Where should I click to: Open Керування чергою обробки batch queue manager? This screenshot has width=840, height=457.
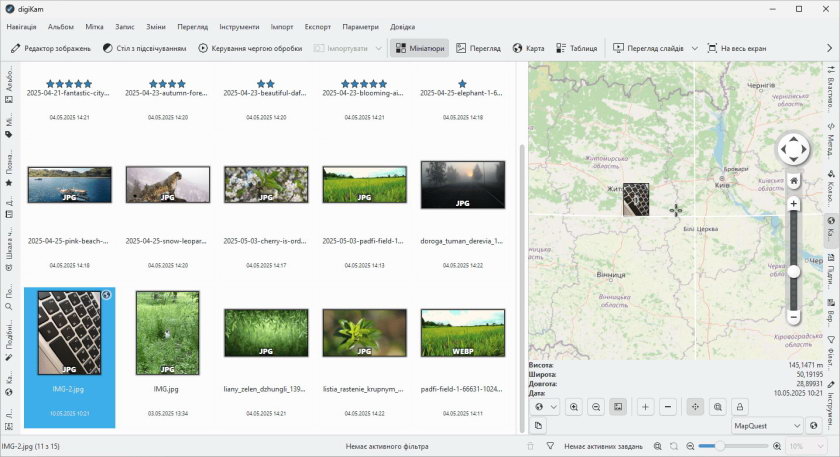251,48
